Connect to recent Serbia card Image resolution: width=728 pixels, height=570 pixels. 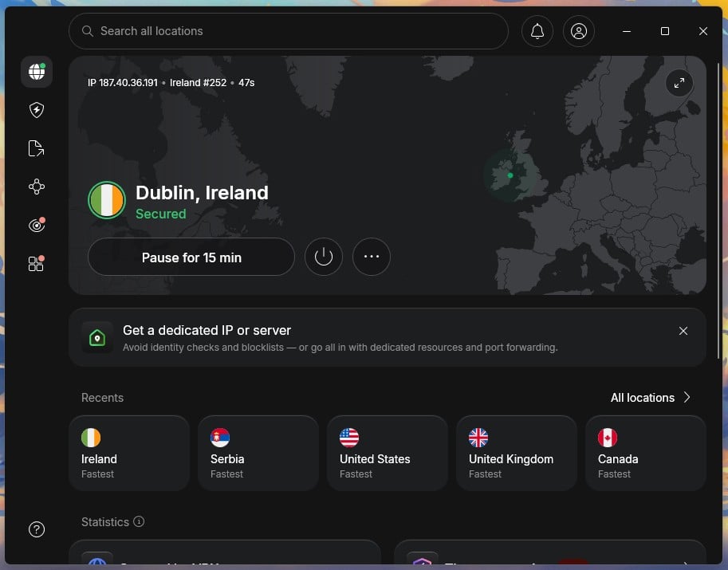coord(258,453)
